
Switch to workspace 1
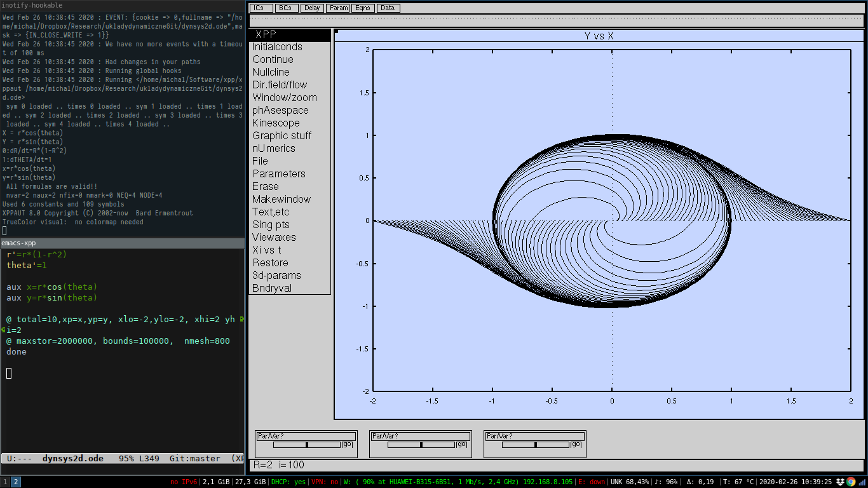(5, 482)
